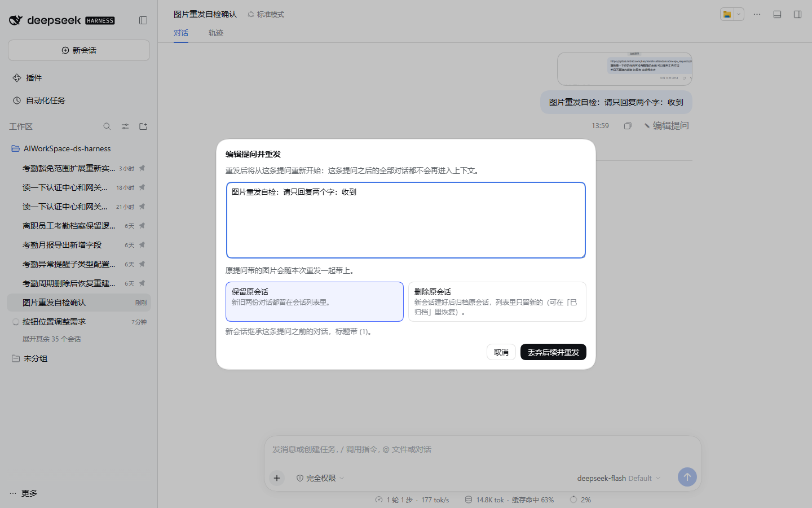Copy the message with the copy icon
812x508 pixels.
tap(628, 126)
